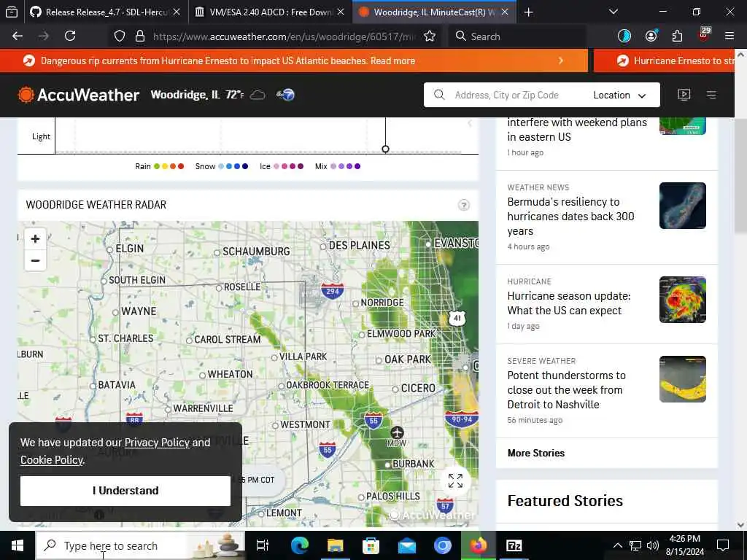Viewport: 747px width, 560px height.
Task: Open the Windows Start menu
Action: click(x=18, y=545)
